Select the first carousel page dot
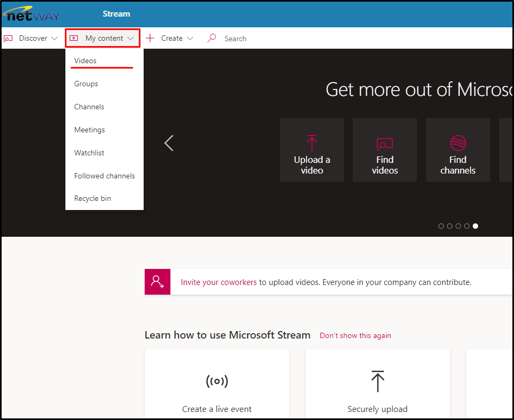 click(x=441, y=226)
